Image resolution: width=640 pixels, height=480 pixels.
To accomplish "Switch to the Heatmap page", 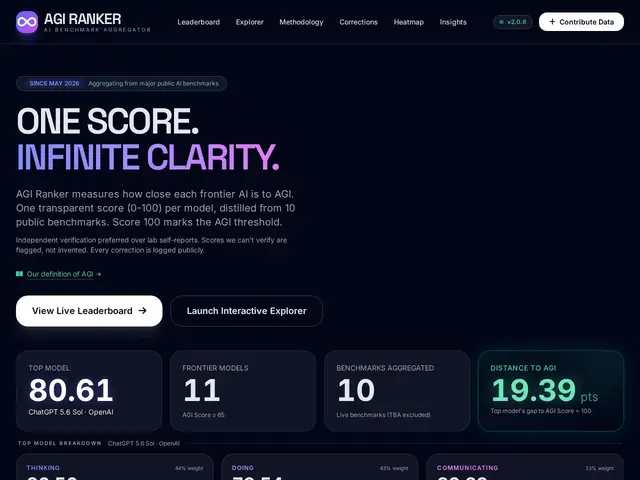I will [x=409, y=22].
